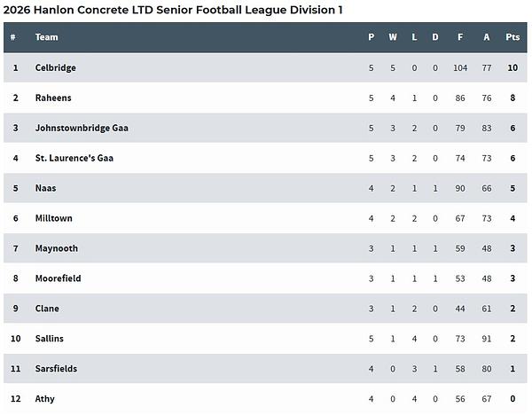Click the Maynooth team name

[57, 248]
